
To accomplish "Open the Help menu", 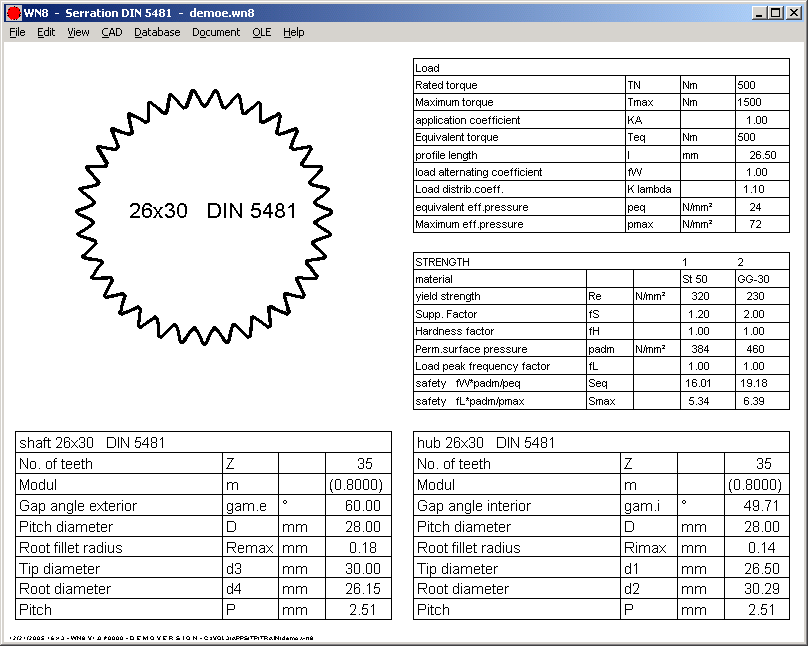I will pos(293,32).
